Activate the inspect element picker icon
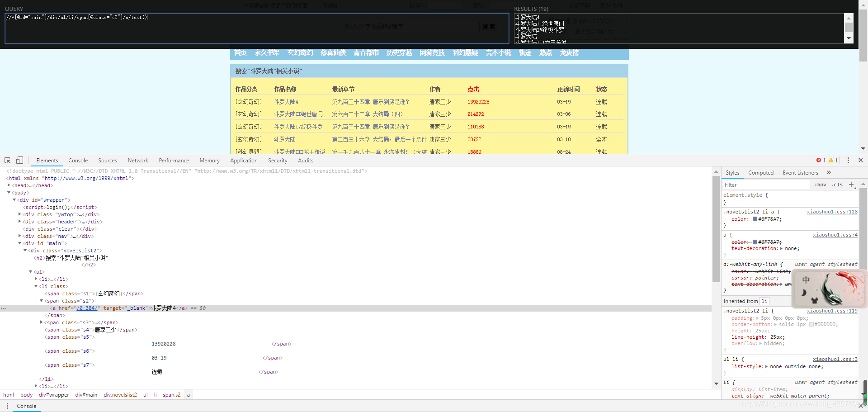This screenshot has width=868, height=412. click(x=8, y=161)
